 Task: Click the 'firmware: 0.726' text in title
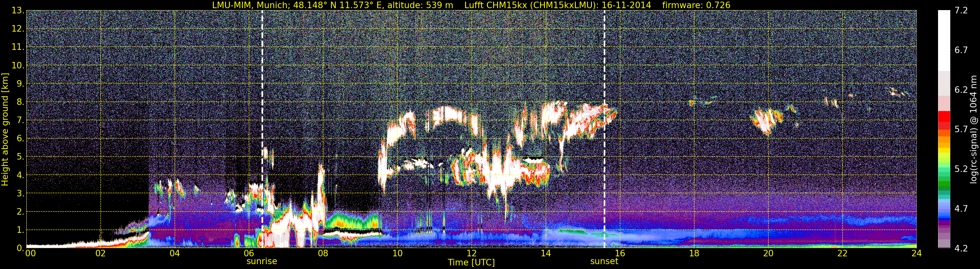tap(696, 5)
